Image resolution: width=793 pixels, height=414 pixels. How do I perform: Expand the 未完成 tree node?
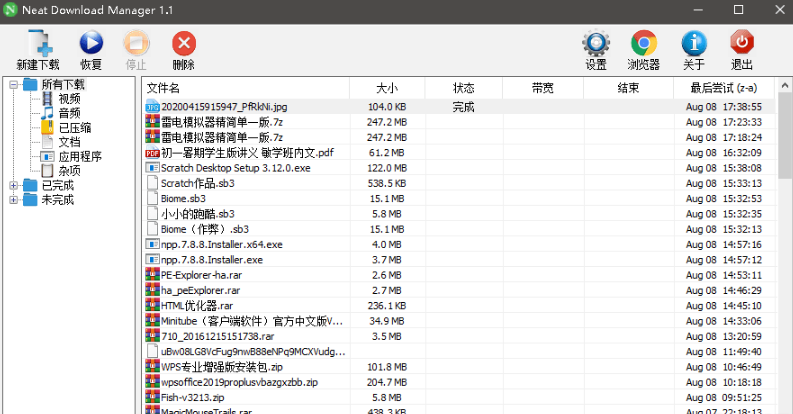[14, 200]
